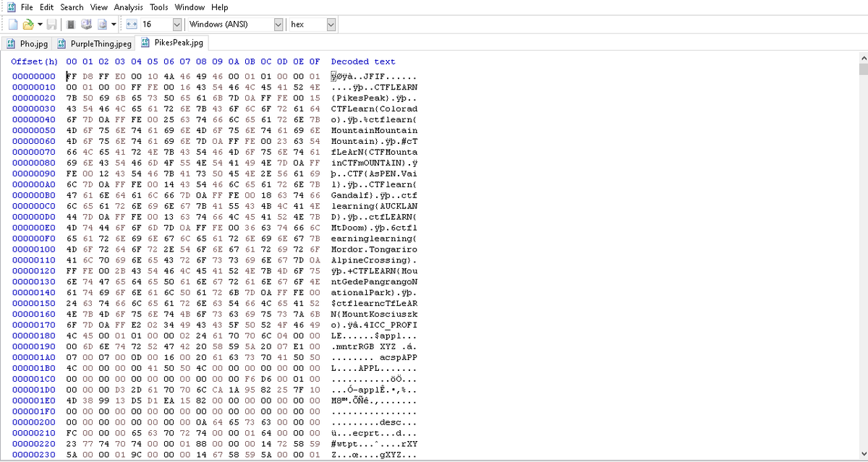
Task: Click the bytes-per-row width icon
Action: 132,25
